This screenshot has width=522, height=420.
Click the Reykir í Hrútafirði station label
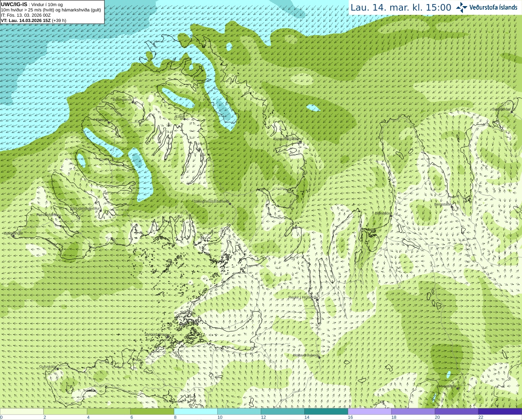click(x=303, y=297)
